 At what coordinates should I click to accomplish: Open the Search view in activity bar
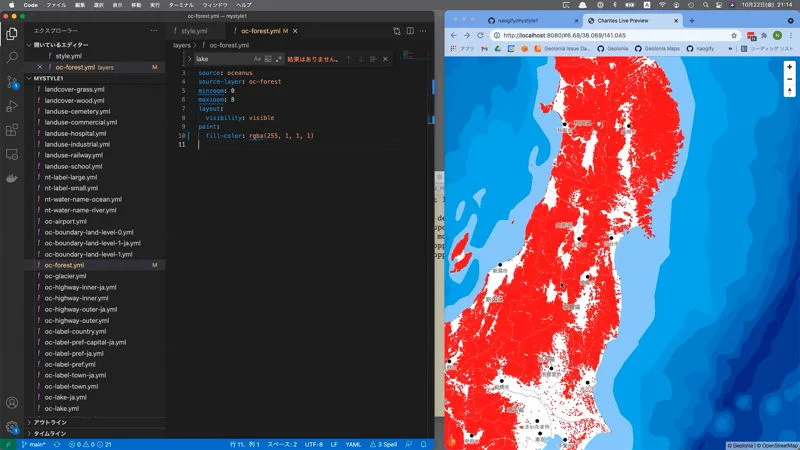coord(12,57)
